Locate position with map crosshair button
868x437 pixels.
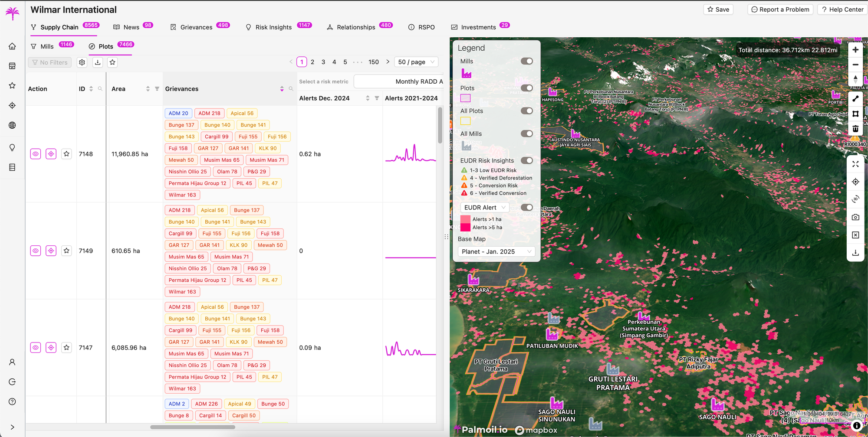tap(855, 182)
